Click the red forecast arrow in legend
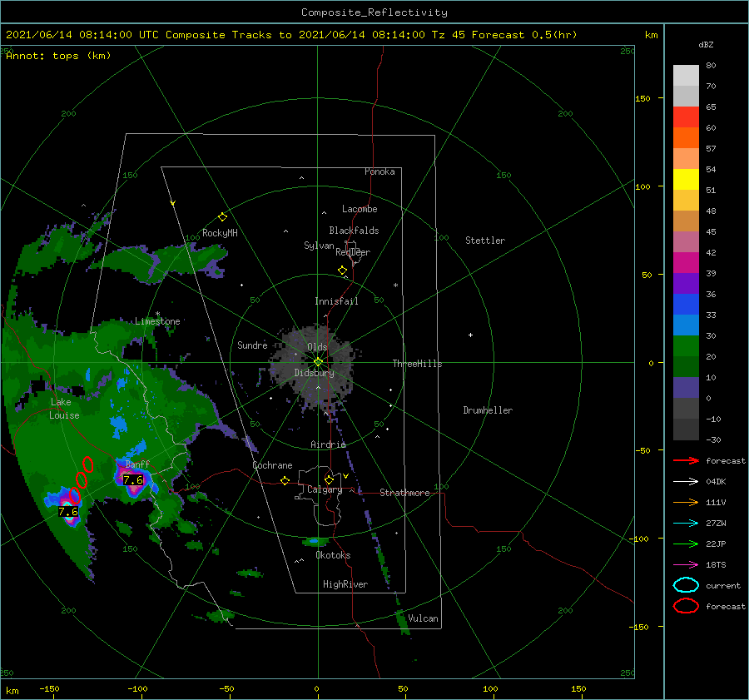The width and height of the screenshot is (749, 700). pos(686,460)
